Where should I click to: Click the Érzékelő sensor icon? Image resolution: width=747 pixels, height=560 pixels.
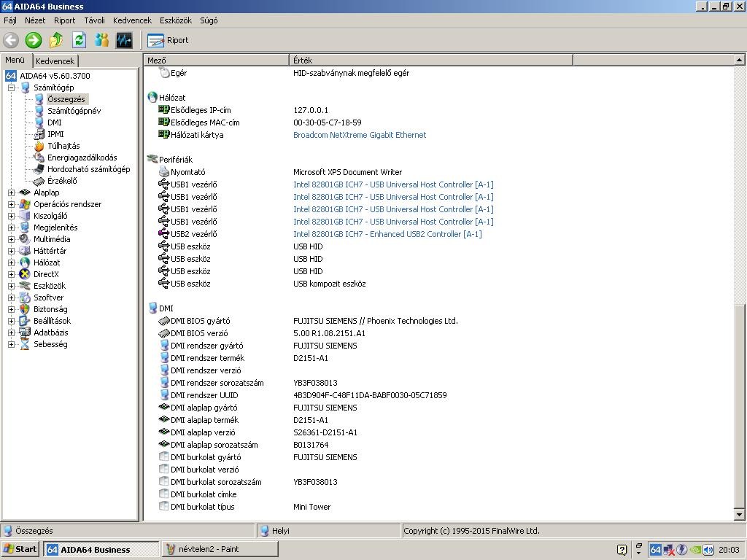[x=39, y=181]
